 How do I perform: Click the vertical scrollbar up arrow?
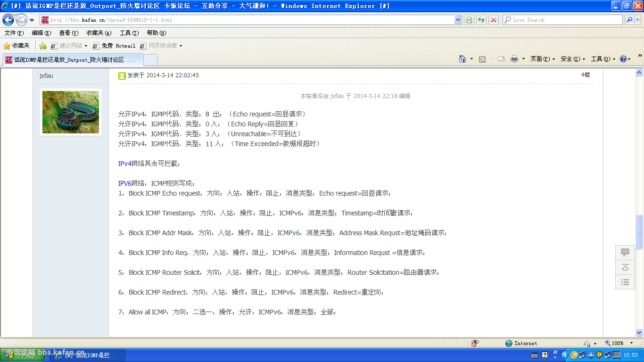[x=639, y=72]
